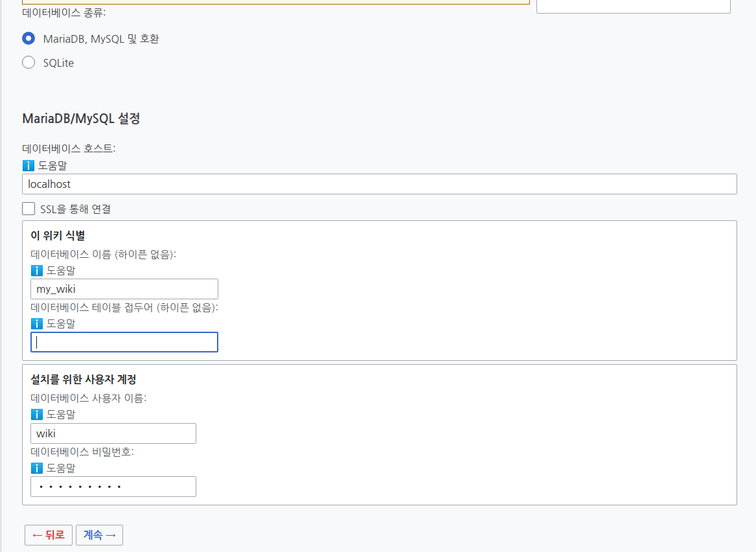Click the wiki database username field
Viewport: 756px width, 552px height.
point(113,433)
